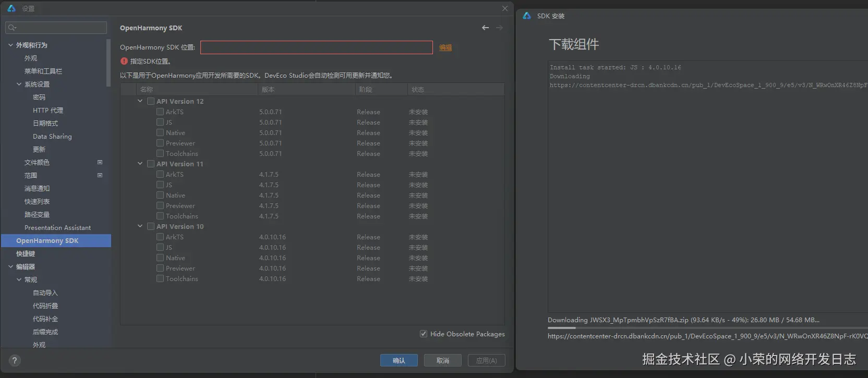Open 密码 settings page
The width and height of the screenshot is (868, 378).
click(39, 97)
